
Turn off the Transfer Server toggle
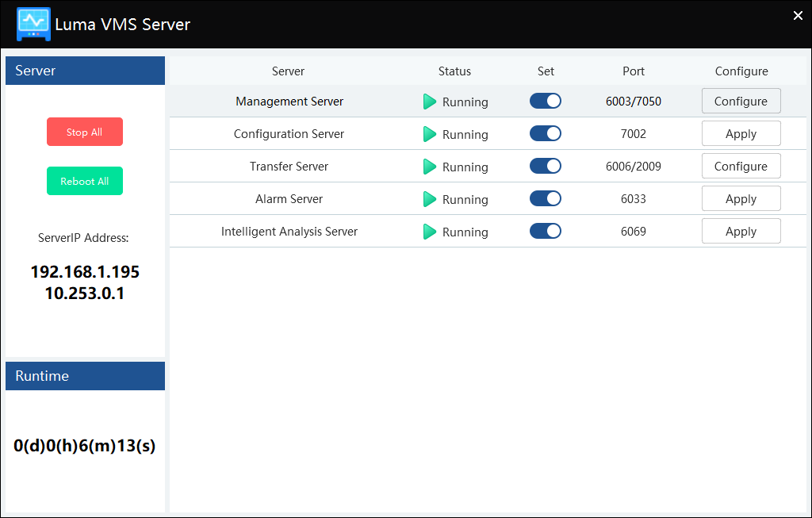(546, 167)
